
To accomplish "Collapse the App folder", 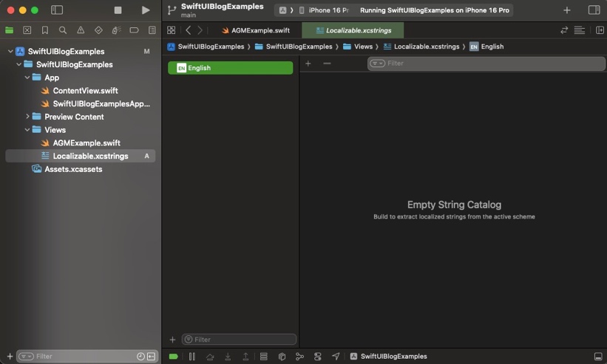I will [x=27, y=78].
